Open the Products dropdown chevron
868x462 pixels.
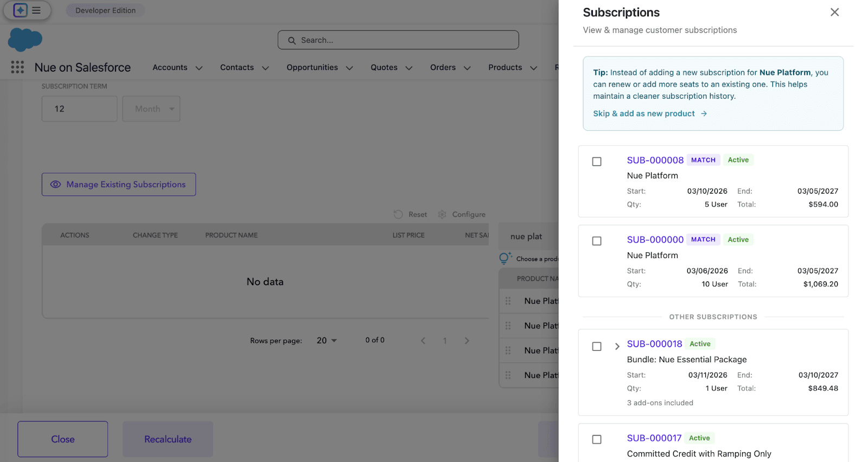pyautogui.click(x=533, y=68)
